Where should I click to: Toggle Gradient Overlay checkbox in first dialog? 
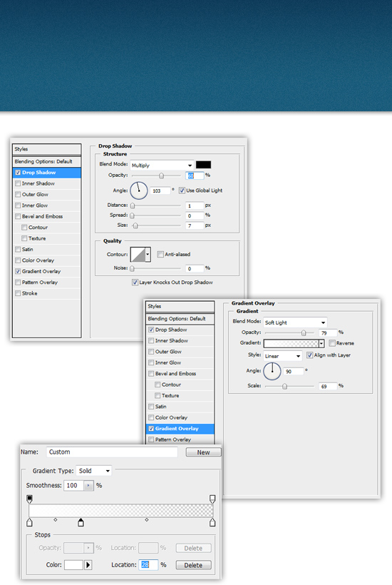coord(18,271)
